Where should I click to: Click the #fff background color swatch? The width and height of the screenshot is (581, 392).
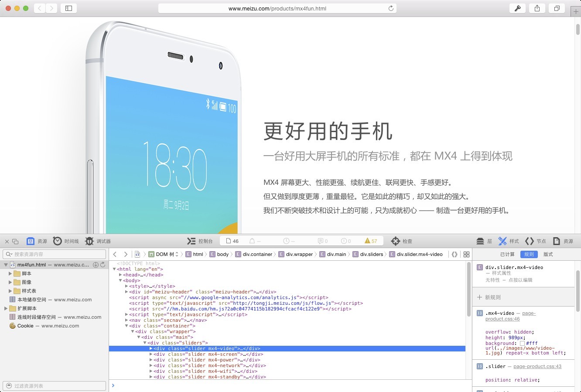tap(522, 343)
